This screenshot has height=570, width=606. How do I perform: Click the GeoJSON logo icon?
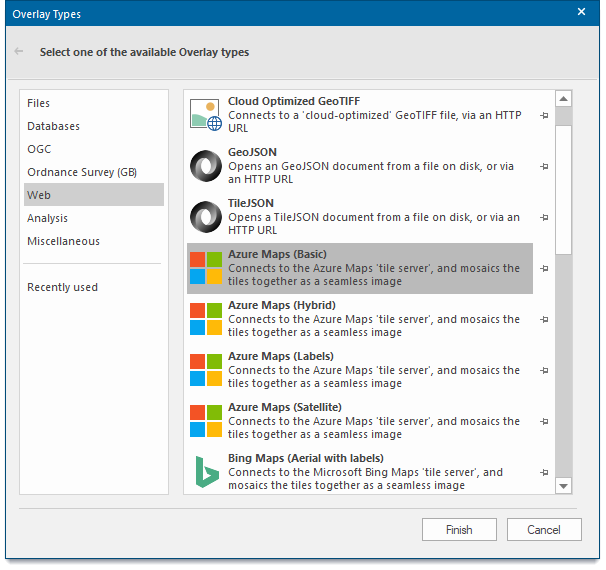pos(206,166)
